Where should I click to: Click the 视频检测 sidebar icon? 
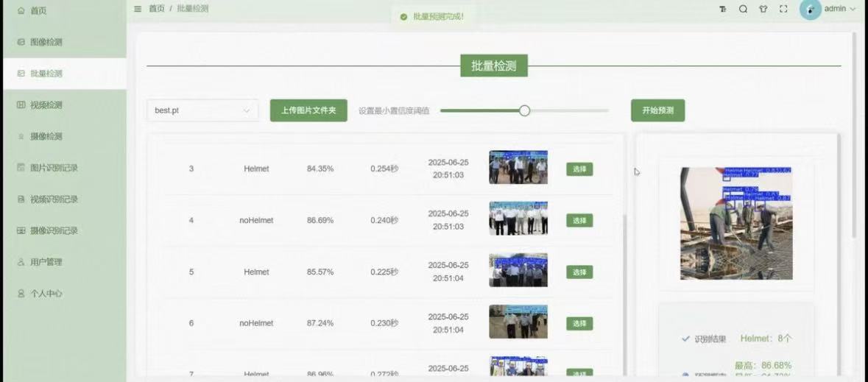pyautogui.click(x=21, y=105)
